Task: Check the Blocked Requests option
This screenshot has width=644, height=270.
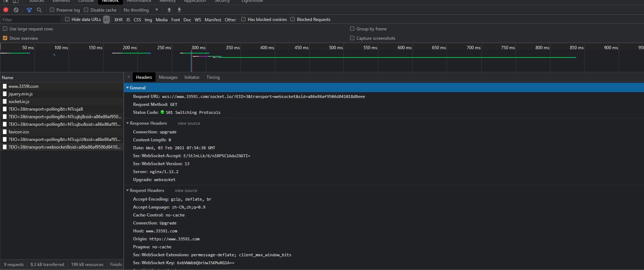Action: click(293, 19)
